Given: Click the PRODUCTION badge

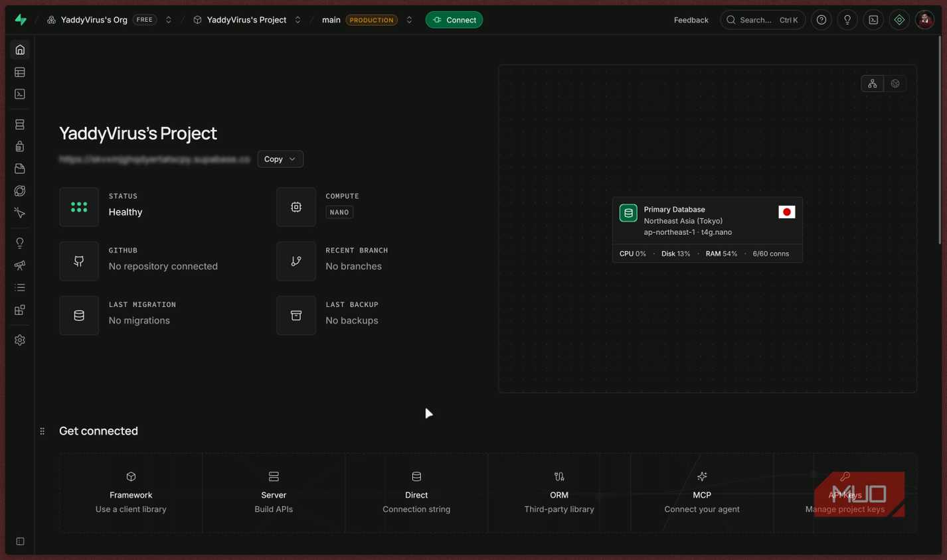Looking at the screenshot, I should point(371,20).
